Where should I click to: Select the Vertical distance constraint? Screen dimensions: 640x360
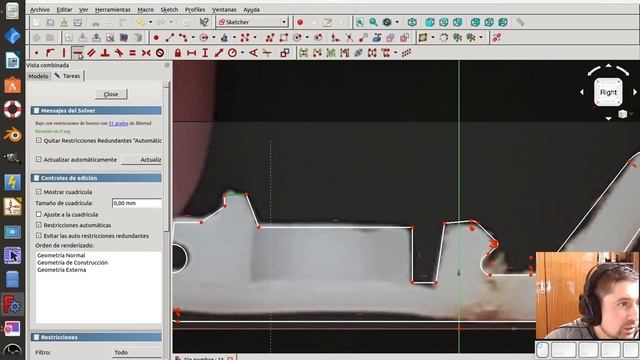pos(205,53)
